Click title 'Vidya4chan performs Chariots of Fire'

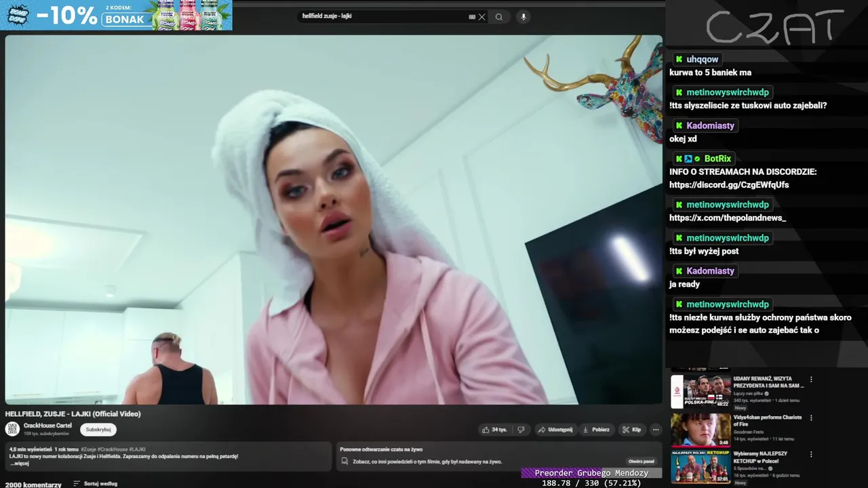click(768, 420)
